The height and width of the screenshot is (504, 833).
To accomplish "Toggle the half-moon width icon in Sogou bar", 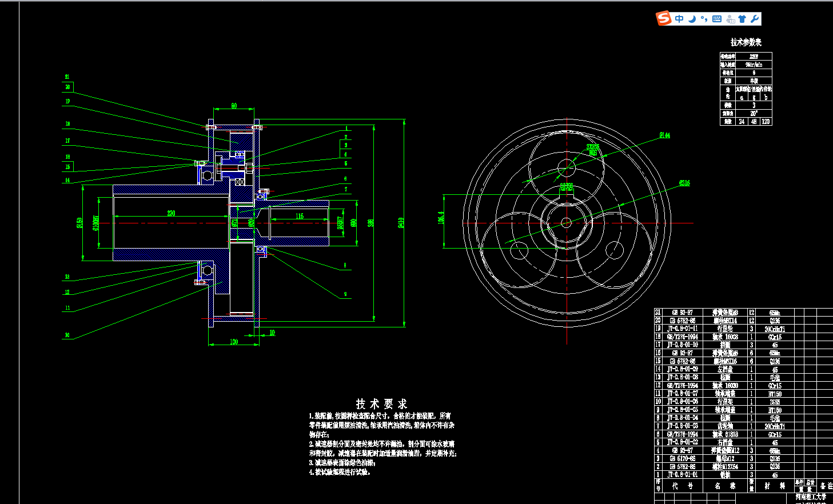I will coord(692,19).
